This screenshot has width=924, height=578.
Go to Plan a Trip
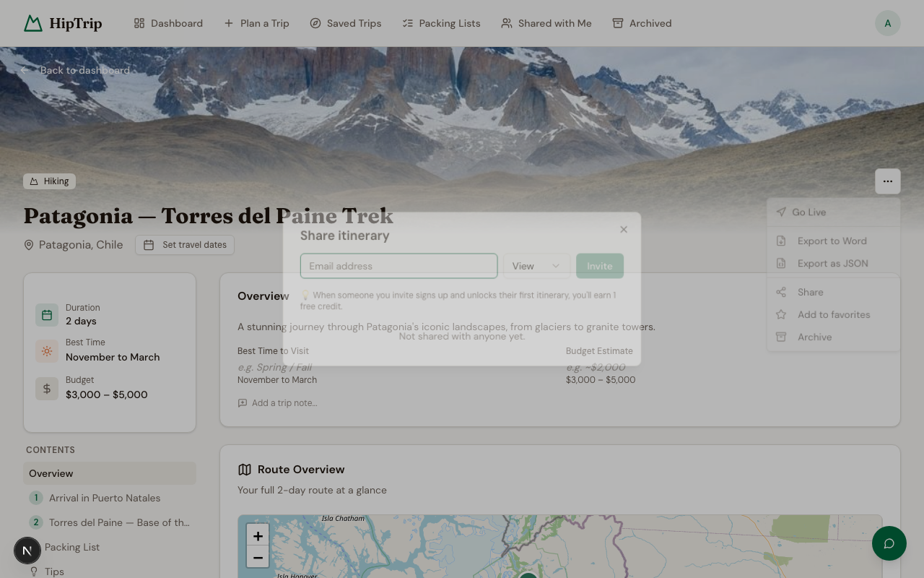(x=256, y=23)
